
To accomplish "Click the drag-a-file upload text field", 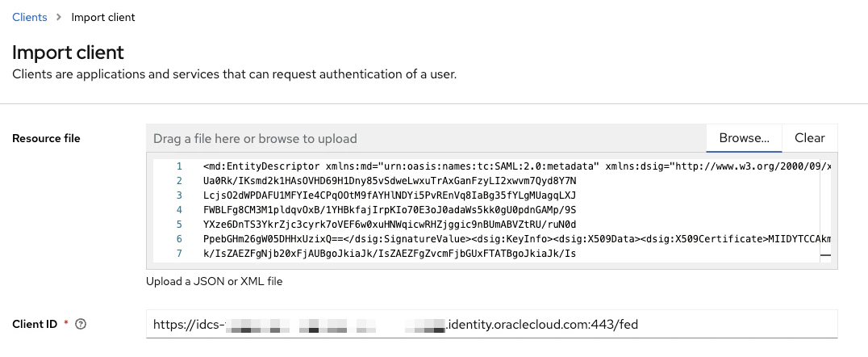I will [426, 138].
